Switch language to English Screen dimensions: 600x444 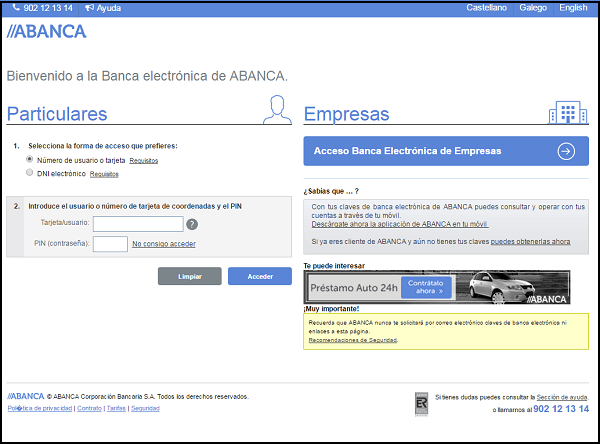pos(573,8)
